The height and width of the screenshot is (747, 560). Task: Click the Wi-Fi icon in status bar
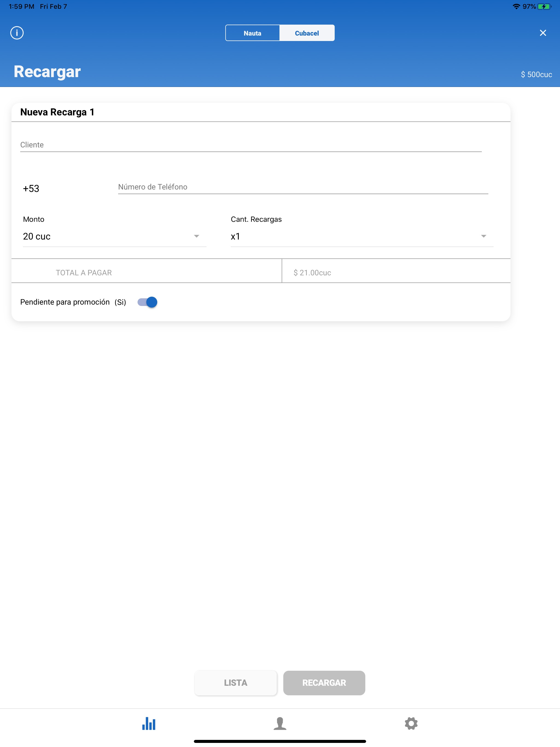[x=516, y=6]
